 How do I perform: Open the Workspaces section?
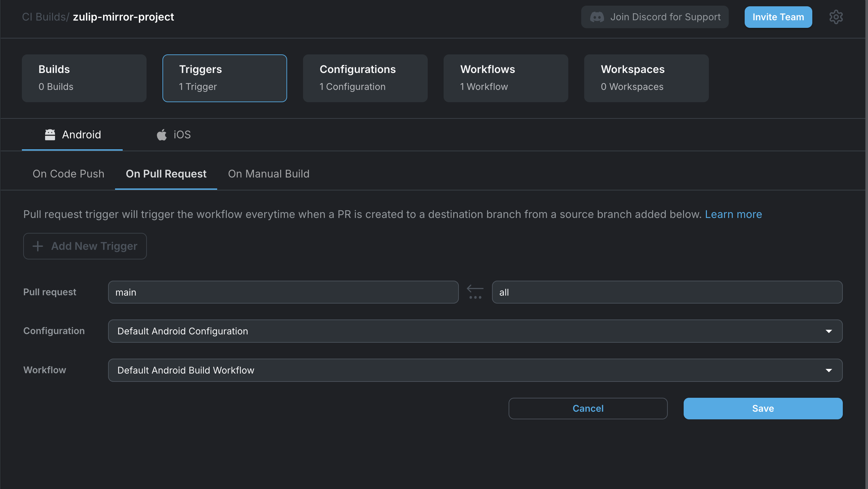pos(646,78)
